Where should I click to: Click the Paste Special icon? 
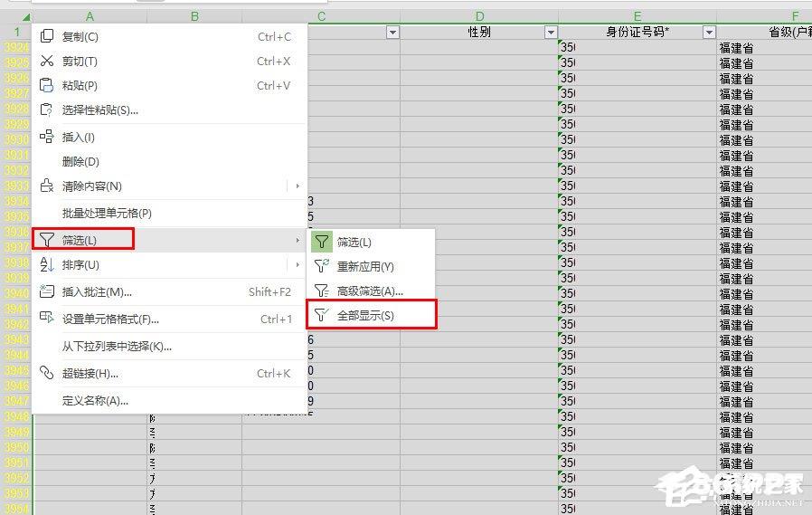coord(47,110)
